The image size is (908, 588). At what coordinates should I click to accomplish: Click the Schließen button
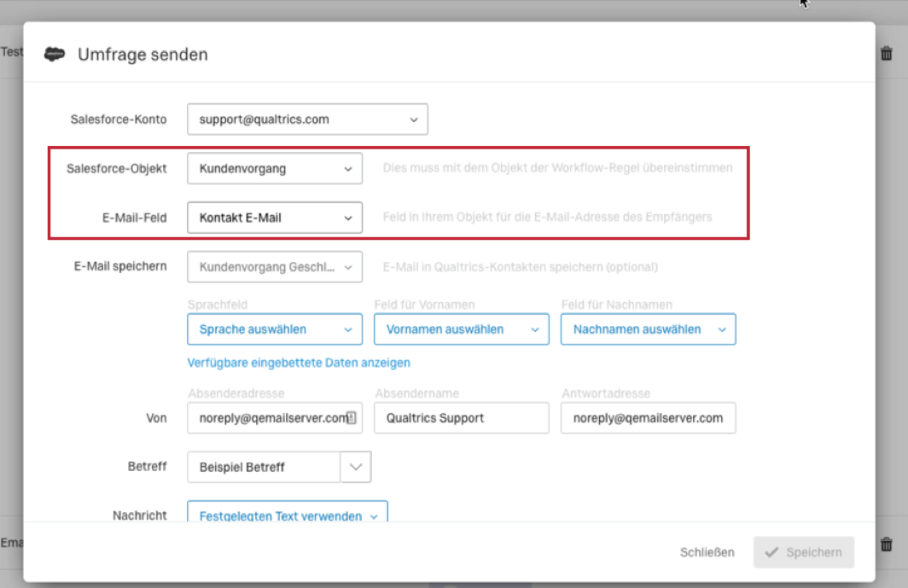pyautogui.click(x=707, y=552)
